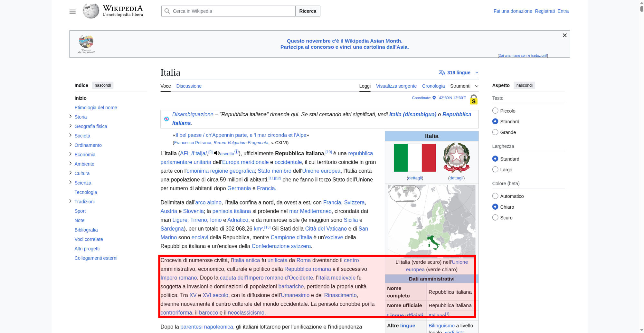Click the Wikipedia globe logo
This screenshot has width=644, height=333.
click(91, 11)
